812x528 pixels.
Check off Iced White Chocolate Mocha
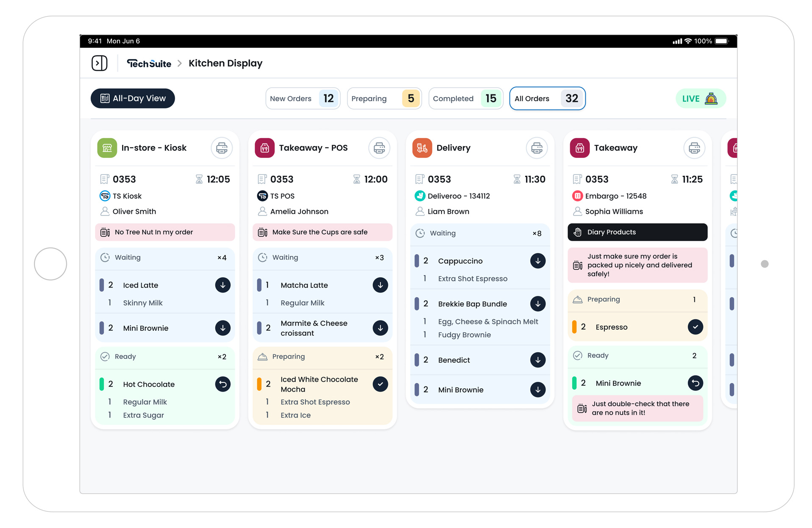pos(380,384)
